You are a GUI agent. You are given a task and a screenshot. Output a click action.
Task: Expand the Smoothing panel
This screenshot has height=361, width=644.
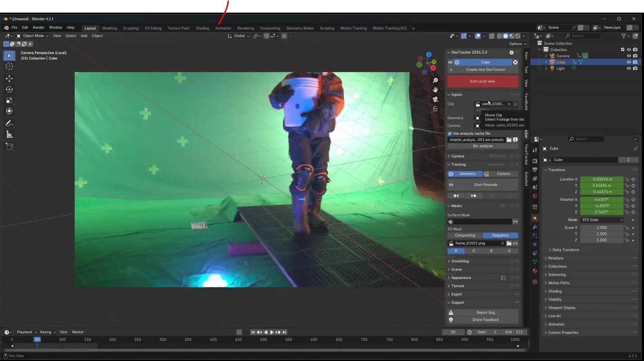click(460, 261)
